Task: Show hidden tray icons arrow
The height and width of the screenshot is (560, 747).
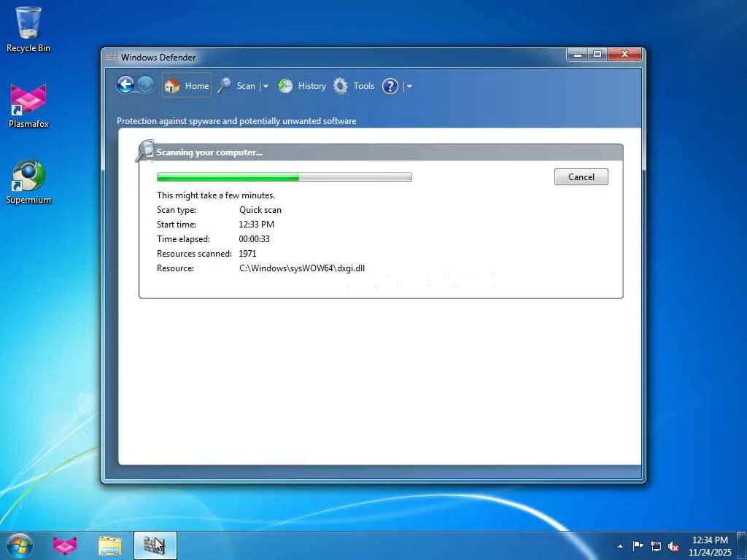Action: click(620, 545)
